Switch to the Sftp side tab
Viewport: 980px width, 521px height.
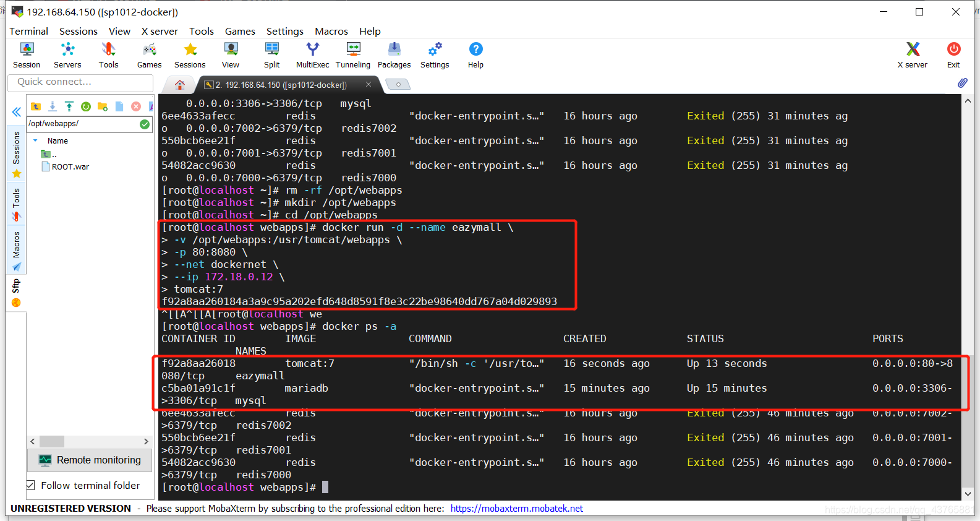coord(17,293)
